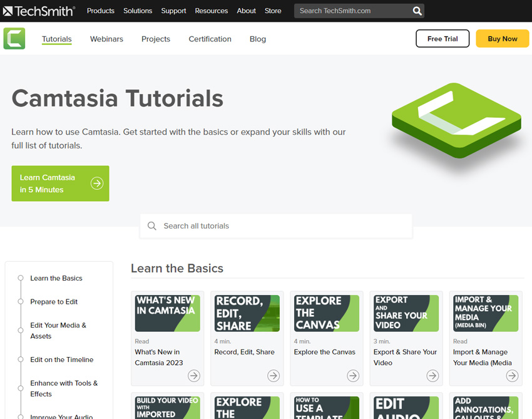Image resolution: width=532 pixels, height=419 pixels.
Task: Click the Import & Manage Your Media title
Action: [x=482, y=357]
